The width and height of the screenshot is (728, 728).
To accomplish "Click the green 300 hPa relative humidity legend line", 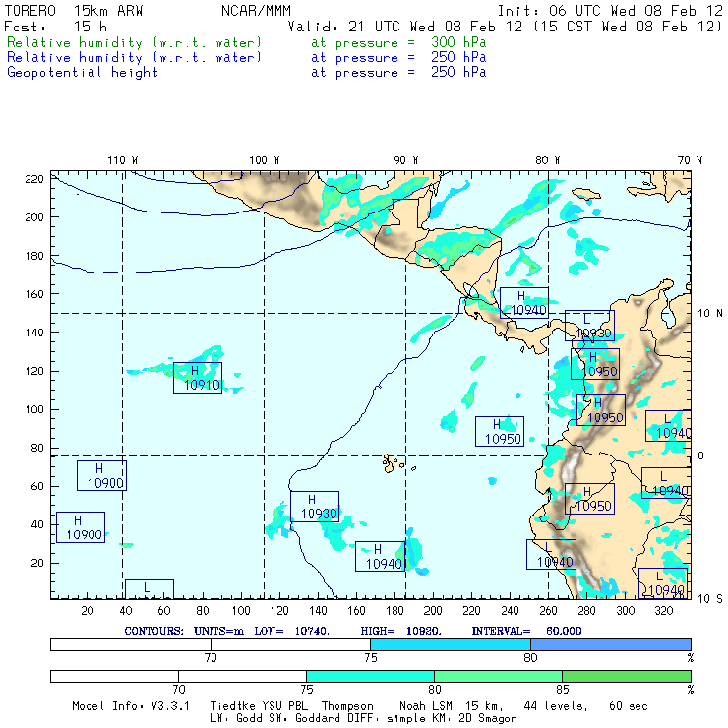I will point(246,42).
